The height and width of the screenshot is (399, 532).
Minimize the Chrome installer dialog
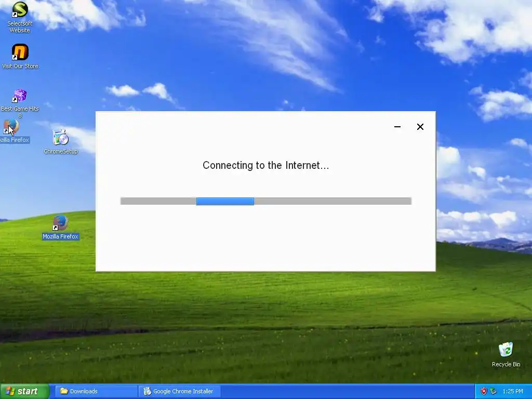[397, 127]
